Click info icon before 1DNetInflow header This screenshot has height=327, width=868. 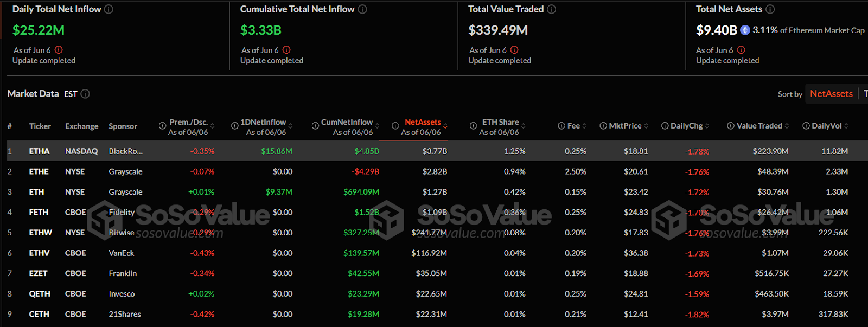(235, 126)
